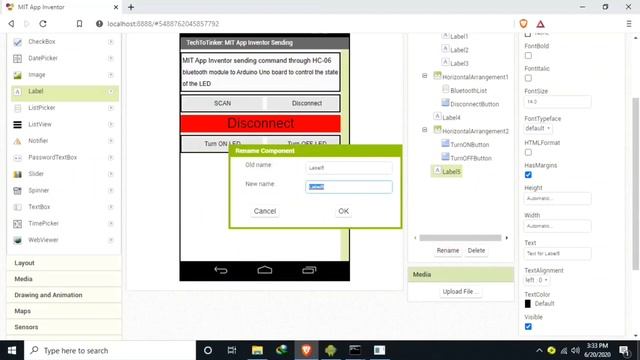Uncheck the Visible checkbox
The height and width of the screenshot is (360, 640).
528,327
